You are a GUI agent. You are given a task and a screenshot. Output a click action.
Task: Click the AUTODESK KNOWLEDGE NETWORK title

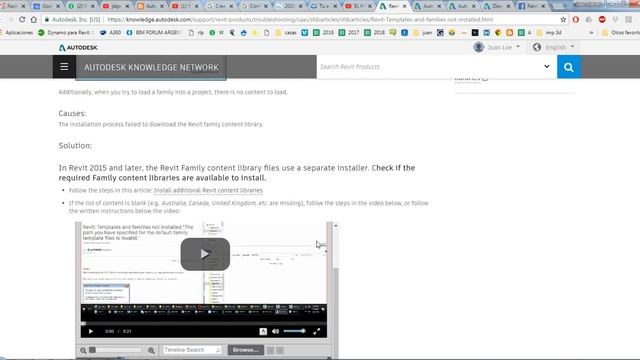click(151, 67)
